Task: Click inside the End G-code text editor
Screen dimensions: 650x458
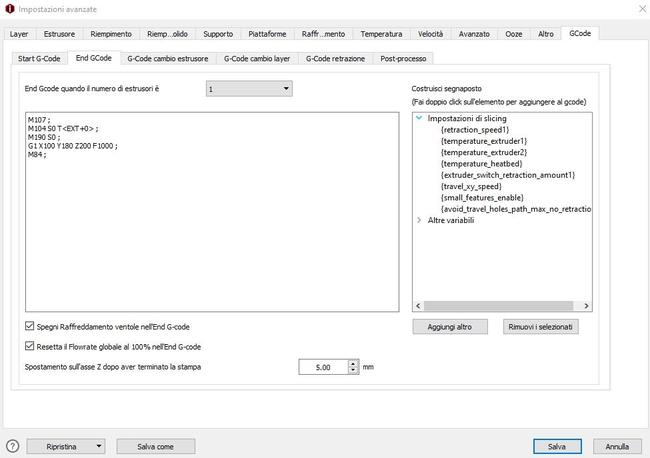Action: click(x=210, y=230)
